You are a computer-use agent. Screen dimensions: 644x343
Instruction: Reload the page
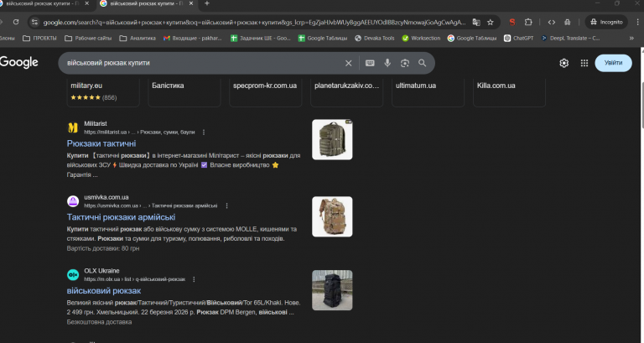[16, 22]
